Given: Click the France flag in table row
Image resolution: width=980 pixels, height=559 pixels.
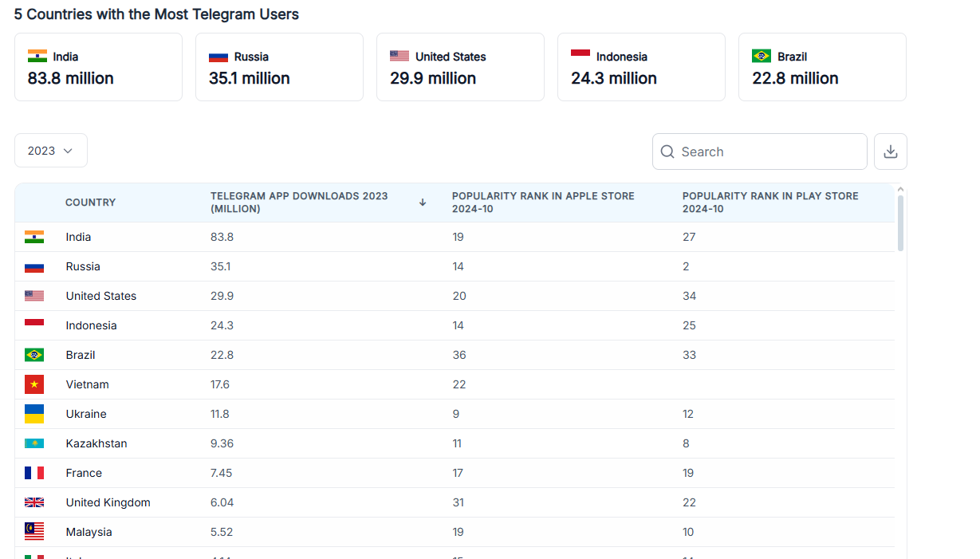Looking at the screenshot, I should coord(34,473).
